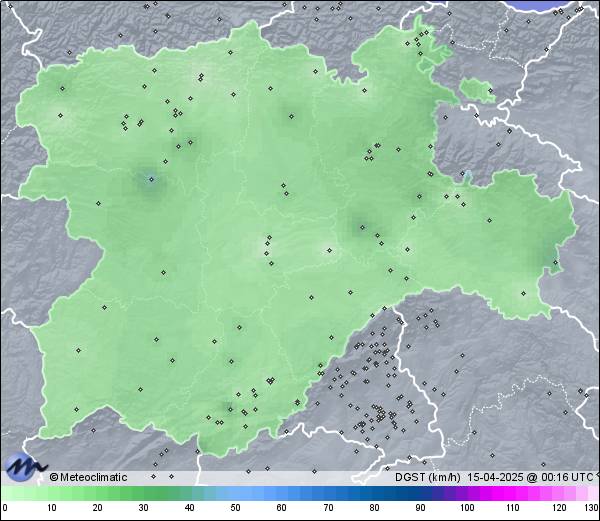Click the scale label 120
Viewport: 600px width, 521px height.
point(559,508)
